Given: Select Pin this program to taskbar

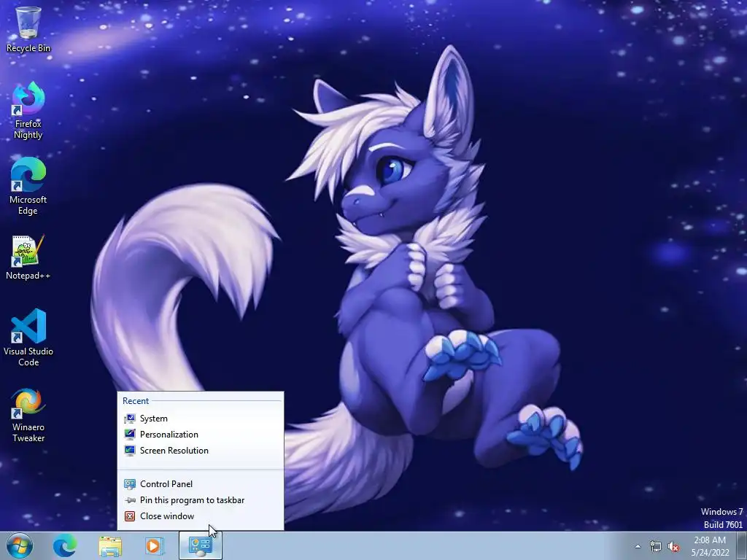Looking at the screenshot, I should tap(201, 500).
